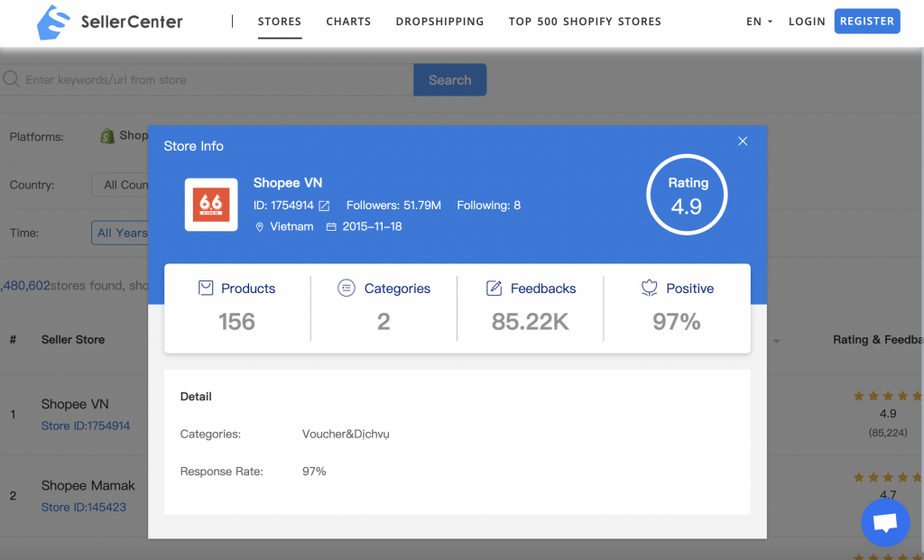Open the Stores tab
The width and height of the screenshot is (924, 560).
(x=280, y=22)
